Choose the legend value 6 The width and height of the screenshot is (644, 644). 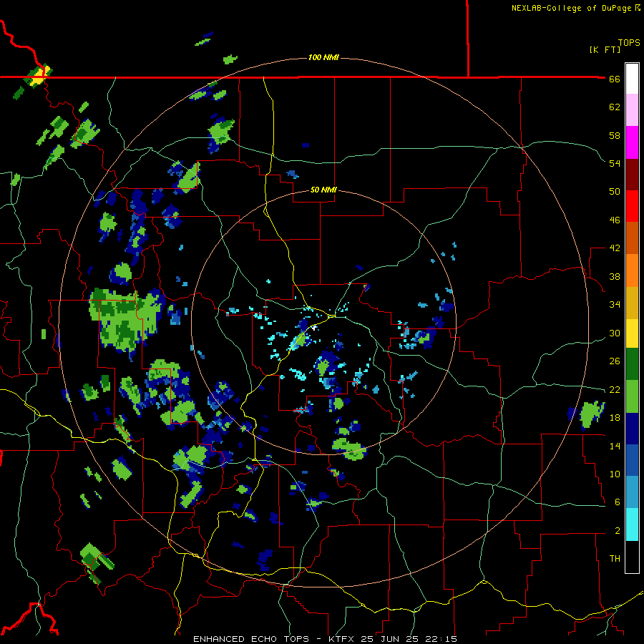pyautogui.click(x=618, y=502)
